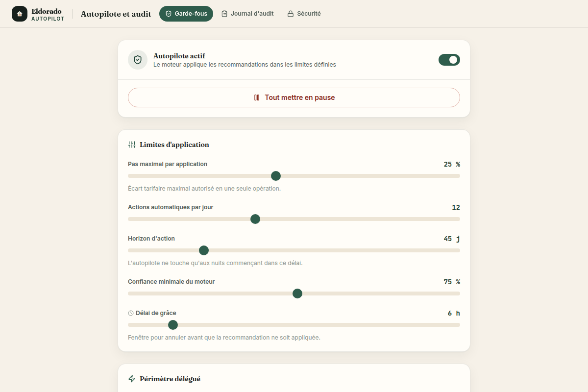The image size is (588, 392).
Task: Click the shield icon beside Autopilote actif
Action: [x=138, y=60]
